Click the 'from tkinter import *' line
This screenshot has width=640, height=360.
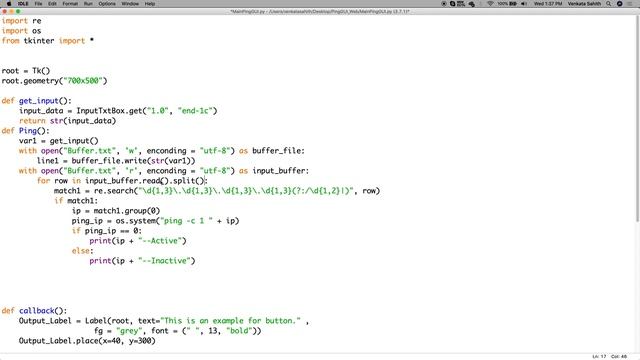click(x=48, y=41)
